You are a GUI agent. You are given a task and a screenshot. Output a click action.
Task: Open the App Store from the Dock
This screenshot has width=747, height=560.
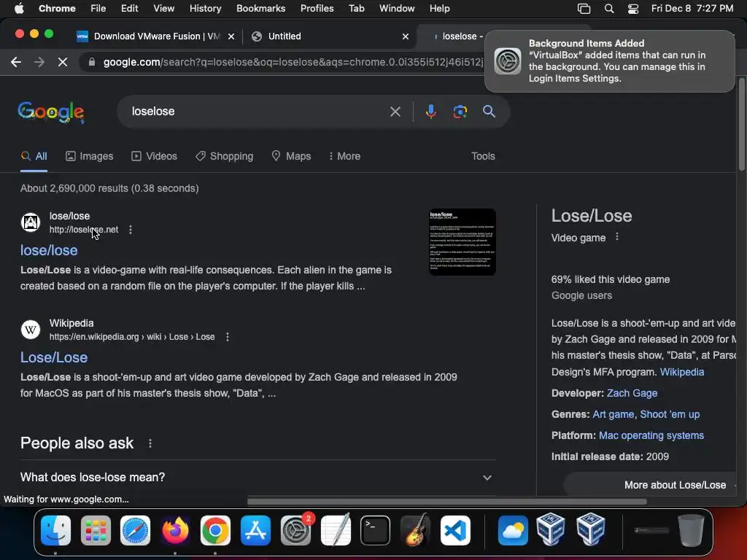tap(255, 530)
